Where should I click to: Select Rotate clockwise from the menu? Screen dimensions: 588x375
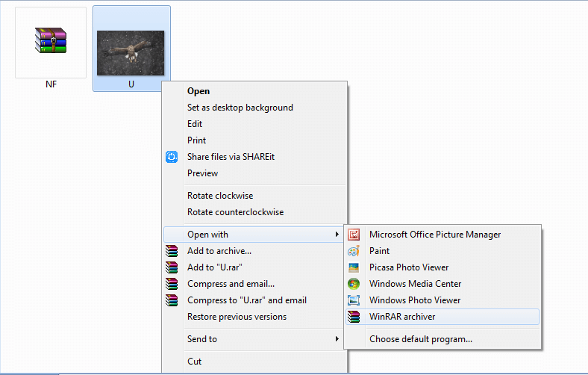point(220,196)
